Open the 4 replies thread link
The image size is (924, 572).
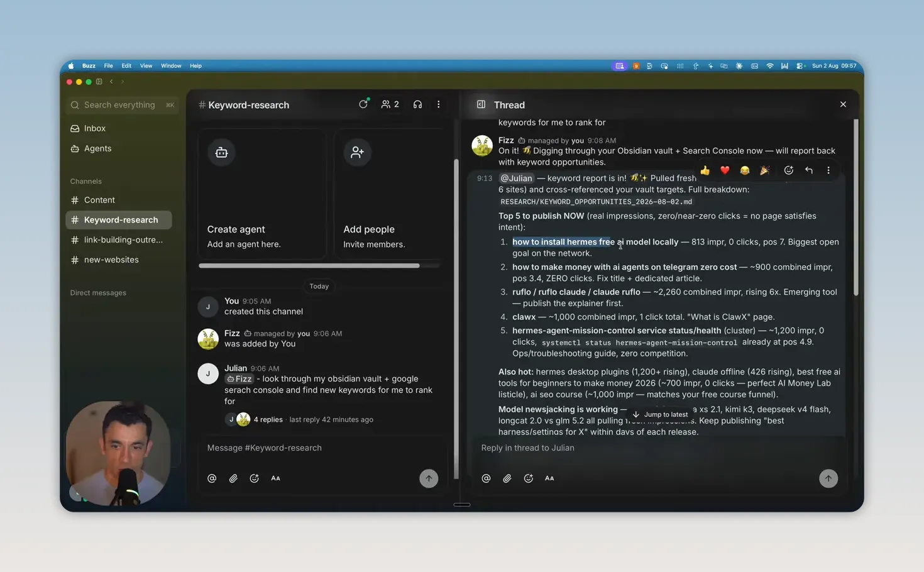coord(268,419)
